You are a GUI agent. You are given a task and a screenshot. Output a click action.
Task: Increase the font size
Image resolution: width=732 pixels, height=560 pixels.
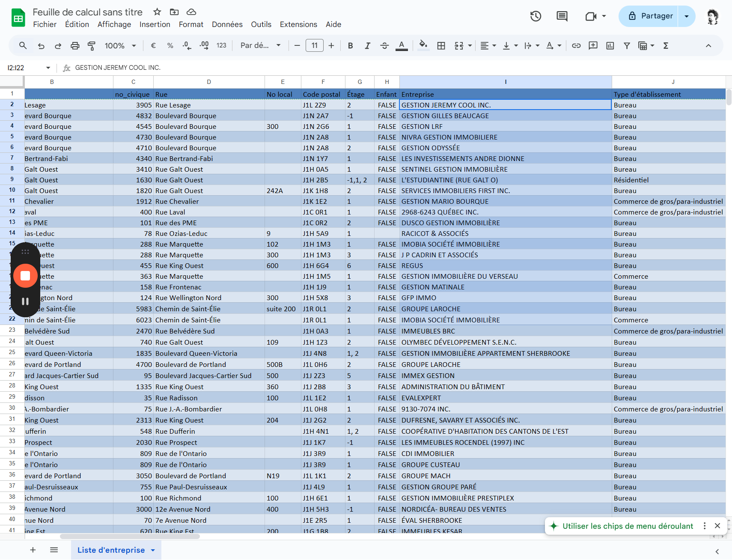coord(331,45)
